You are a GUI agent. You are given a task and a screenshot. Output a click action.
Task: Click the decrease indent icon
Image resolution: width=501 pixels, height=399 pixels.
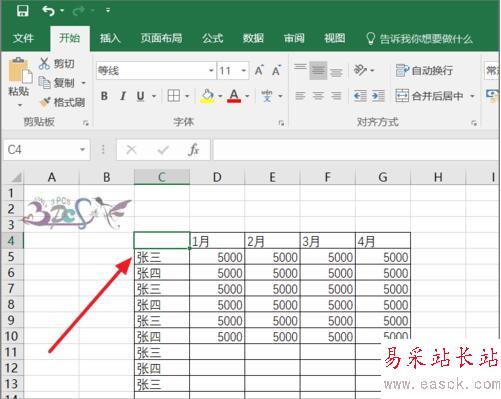360,96
